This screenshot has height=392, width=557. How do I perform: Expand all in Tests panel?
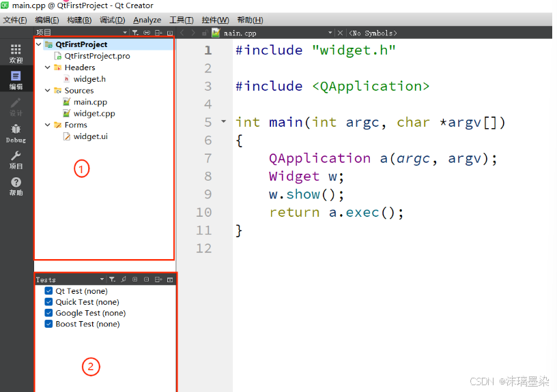click(x=135, y=280)
